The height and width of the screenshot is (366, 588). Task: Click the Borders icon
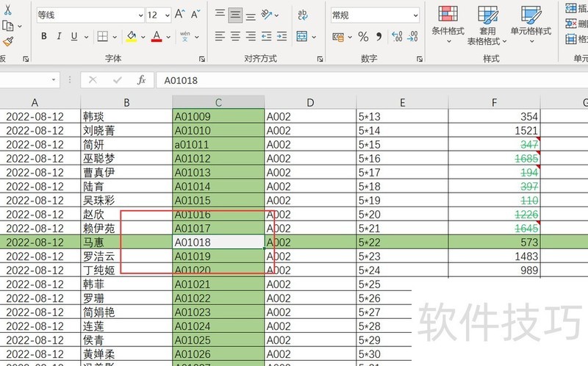(x=102, y=36)
